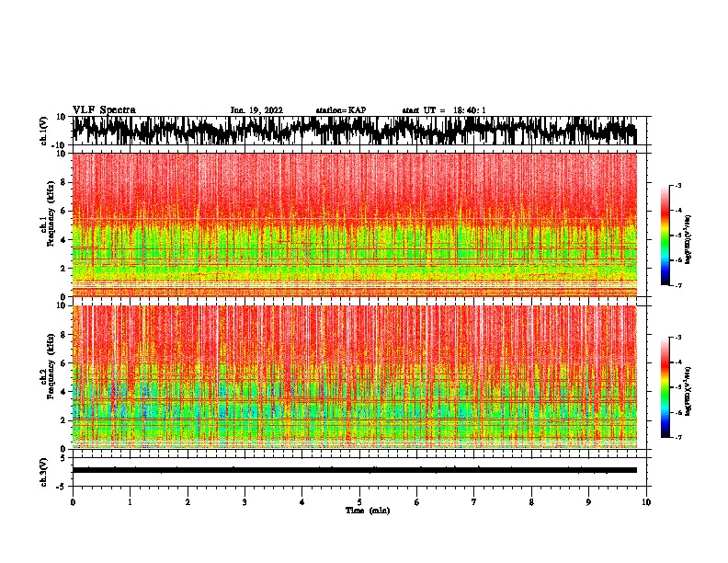Image resolution: width=728 pixels, height=563 pixels.
Task: Click the ch.2 spectrogram color bar
Action: coord(665,387)
